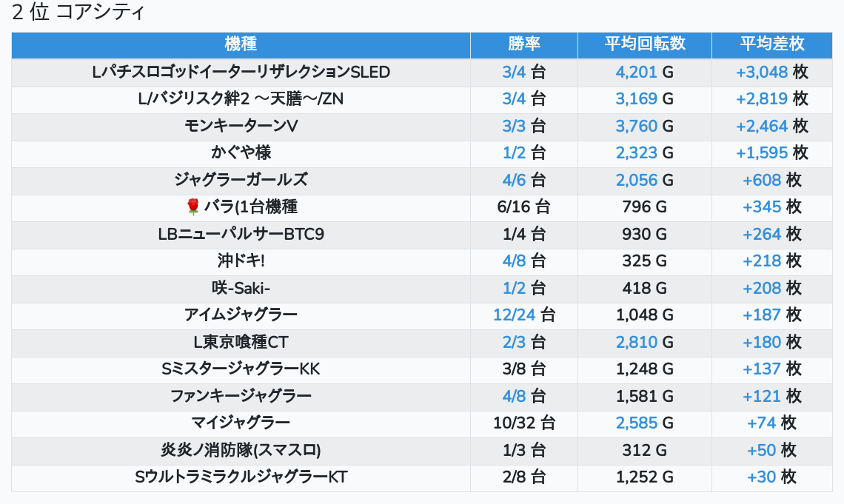This screenshot has width=844, height=504.
Task: Click the SウルトラミラクルジャグラーKT entry
Action: (241, 477)
